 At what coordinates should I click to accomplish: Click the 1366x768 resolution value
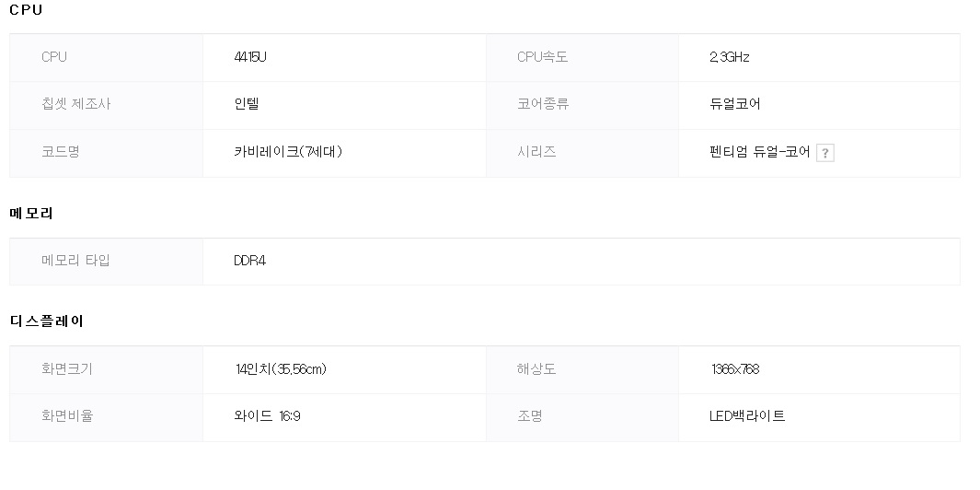735,369
